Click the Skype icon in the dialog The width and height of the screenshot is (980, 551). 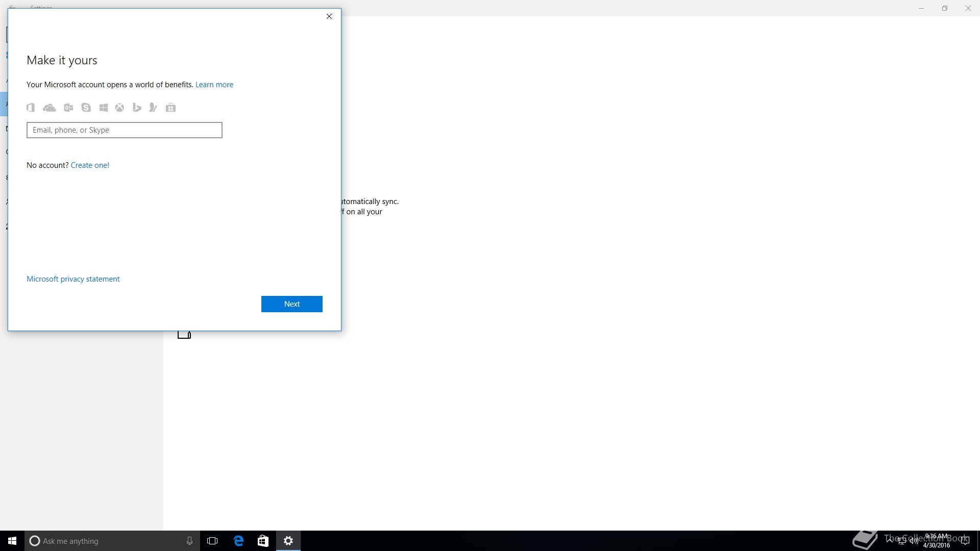point(86,108)
